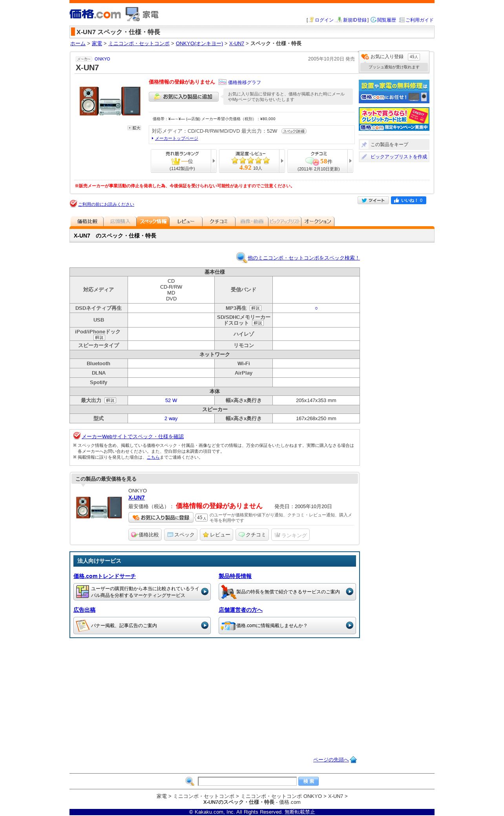Click the クレジットカード比較 banner

[x=394, y=119]
